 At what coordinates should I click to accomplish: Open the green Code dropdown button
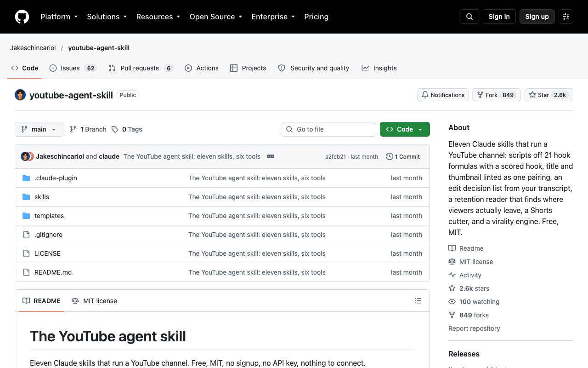tap(405, 129)
